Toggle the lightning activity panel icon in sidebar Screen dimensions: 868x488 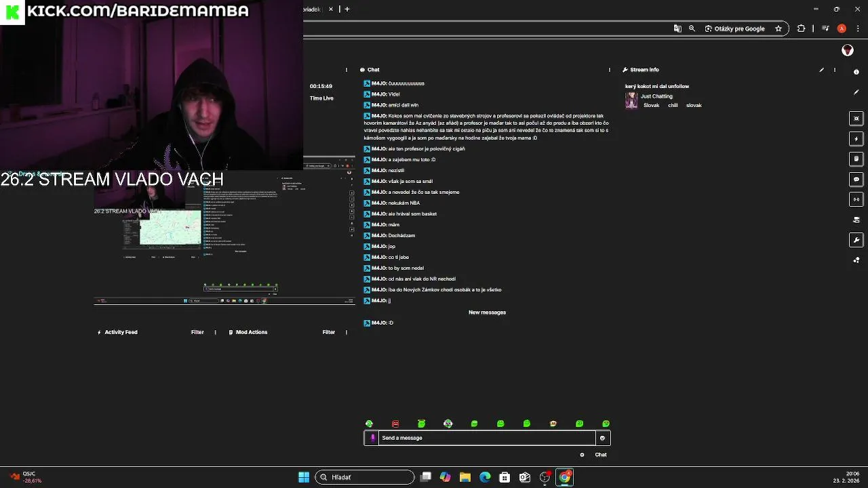[856, 139]
